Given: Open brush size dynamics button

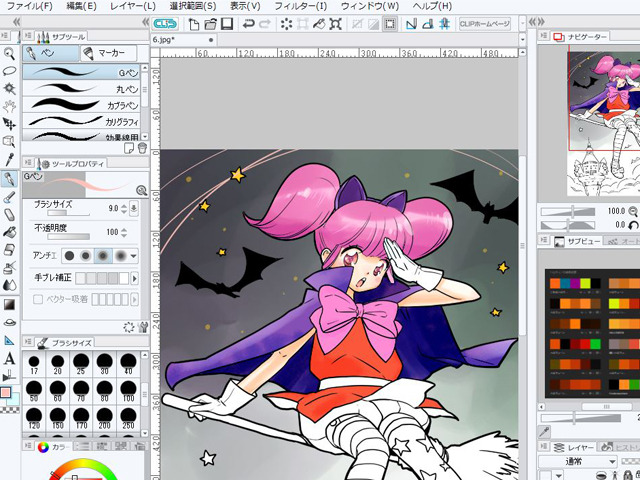Looking at the screenshot, I should (x=133, y=208).
